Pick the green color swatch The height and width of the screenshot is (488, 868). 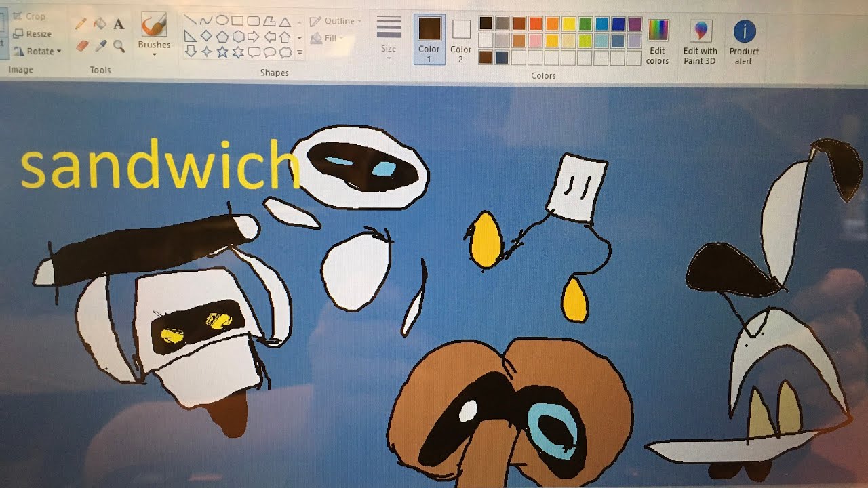pos(585,24)
